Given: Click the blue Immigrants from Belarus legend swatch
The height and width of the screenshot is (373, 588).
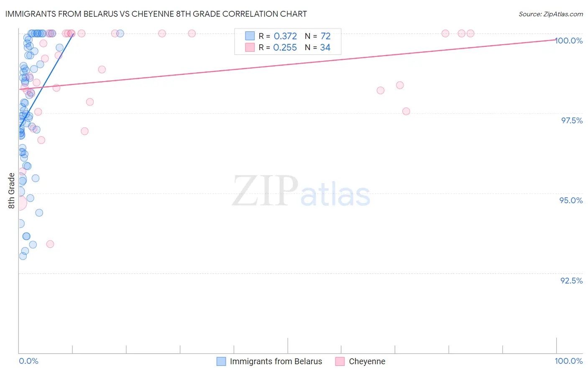Looking at the screenshot, I should (x=221, y=361).
